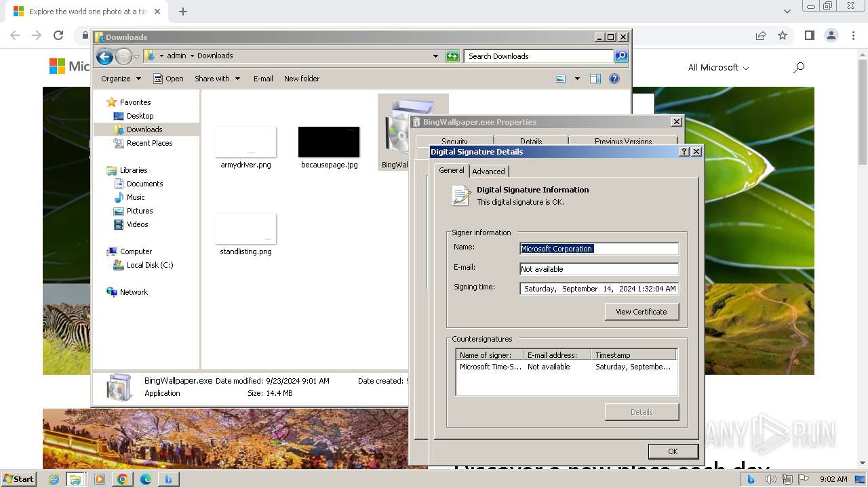The height and width of the screenshot is (488, 868).
Task: Expand the view options dropdown arrow
Action: [577, 79]
